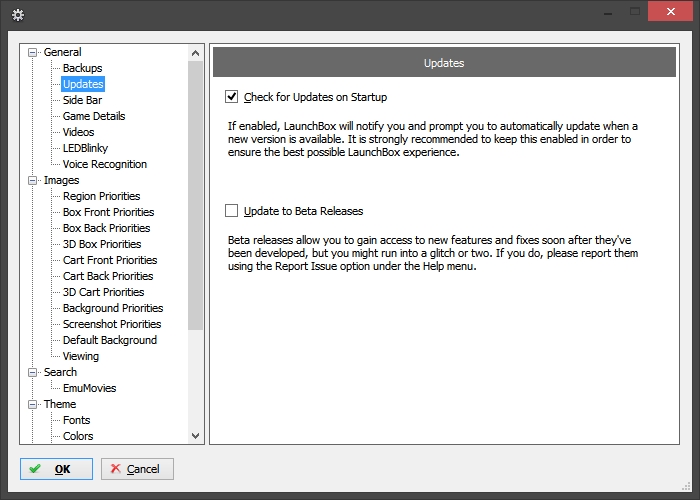Image resolution: width=700 pixels, height=500 pixels.
Task: Uncheck Check for Updates on Startup
Action: click(x=231, y=96)
